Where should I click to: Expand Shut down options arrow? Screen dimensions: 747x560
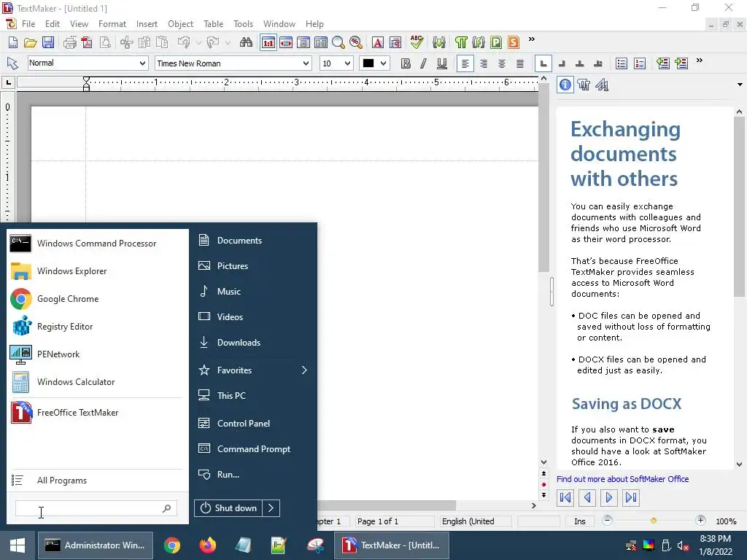click(x=271, y=508)
